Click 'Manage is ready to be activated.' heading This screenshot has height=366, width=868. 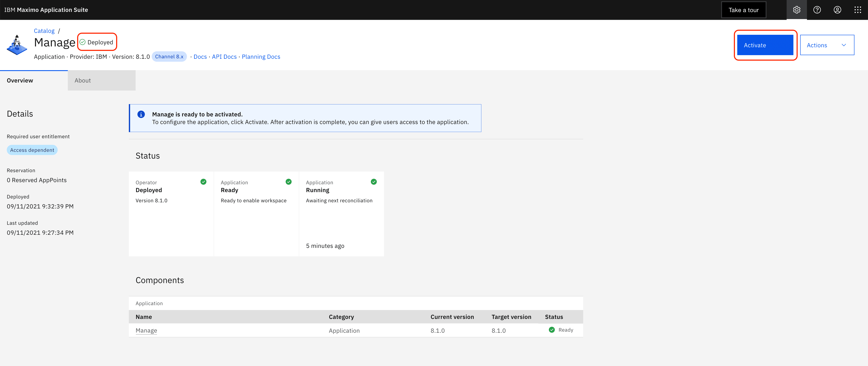click(x=198, y=114)
